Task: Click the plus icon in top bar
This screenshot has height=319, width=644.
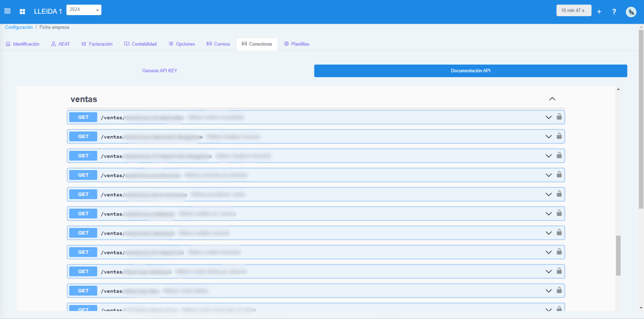Action: (x=599, y=11)
